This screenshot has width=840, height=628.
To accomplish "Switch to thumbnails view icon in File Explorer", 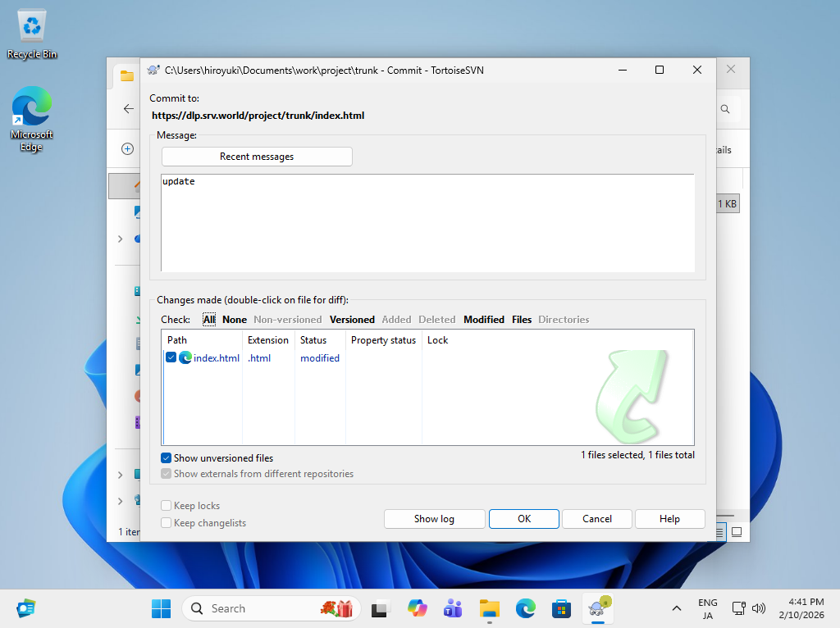I will (x=737, y=532).
